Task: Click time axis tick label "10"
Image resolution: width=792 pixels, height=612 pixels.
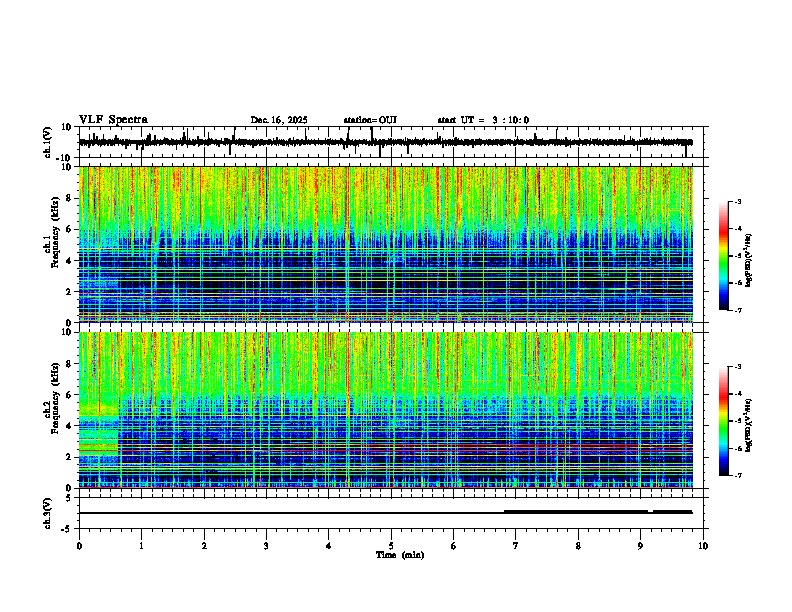Action: 703,546
